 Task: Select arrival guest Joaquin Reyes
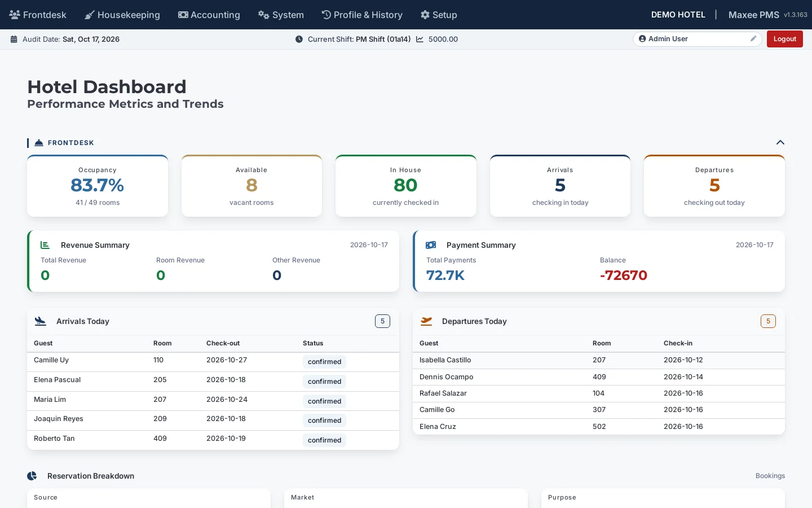click(x=59, y=419)
